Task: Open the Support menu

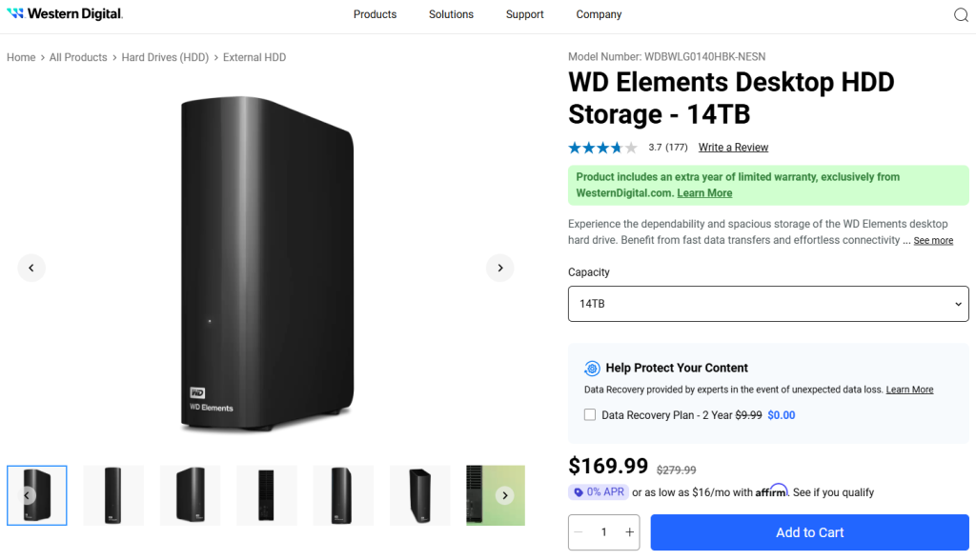Action: pyautogui.click(x=524, y=14)
